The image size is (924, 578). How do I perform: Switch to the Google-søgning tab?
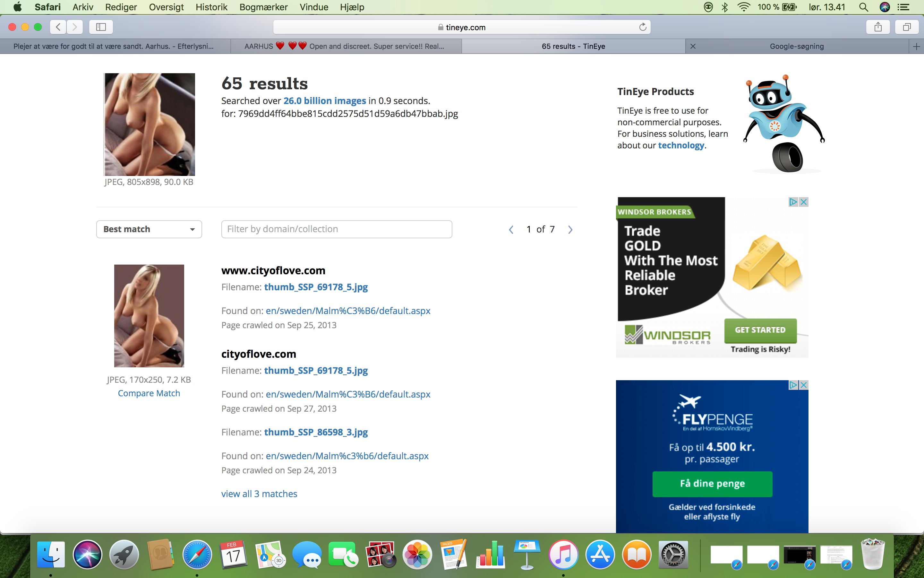(797, 46)
